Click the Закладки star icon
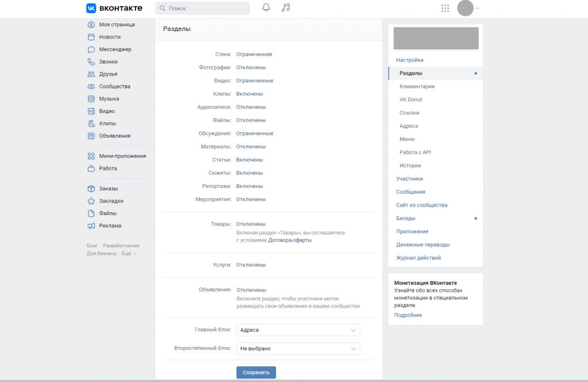 point(91,201)
